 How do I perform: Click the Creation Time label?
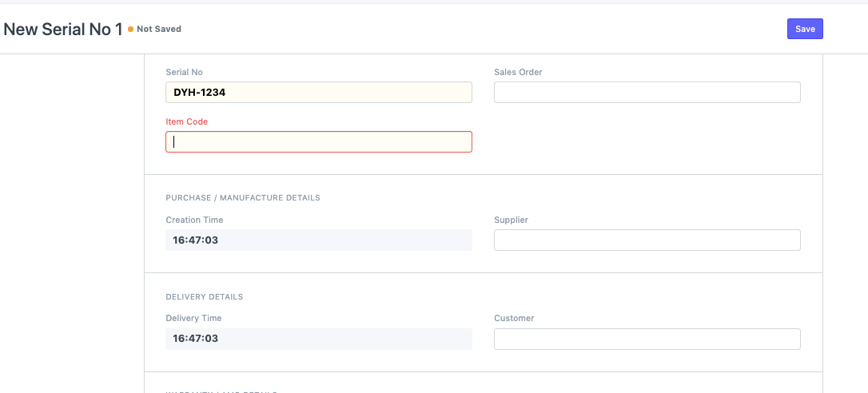point(194,220)
